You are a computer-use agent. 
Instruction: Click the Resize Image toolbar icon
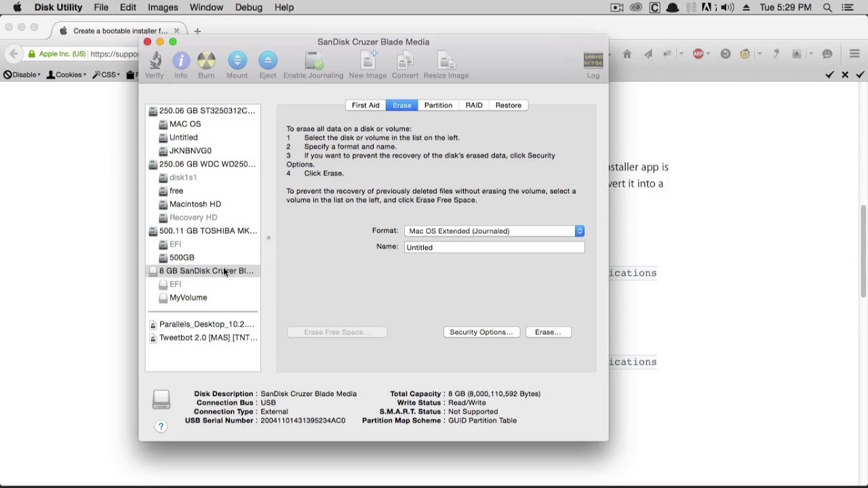click(446, 60)
